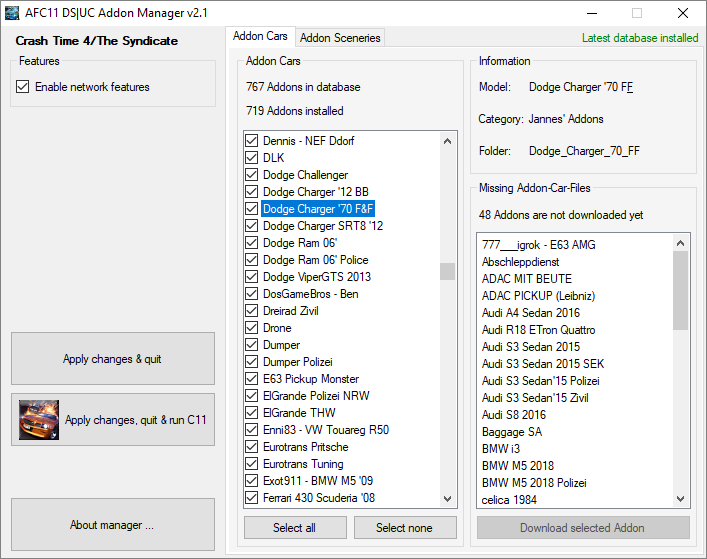Select Audi S3 Sedan 2015 SEK entry
The width and height of the screenshot is (707, 559).
tap(543, 363)
